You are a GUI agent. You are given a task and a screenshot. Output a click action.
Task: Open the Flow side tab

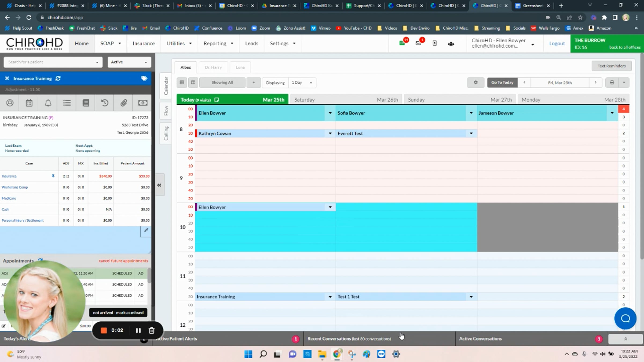click(x=166, y=110)
